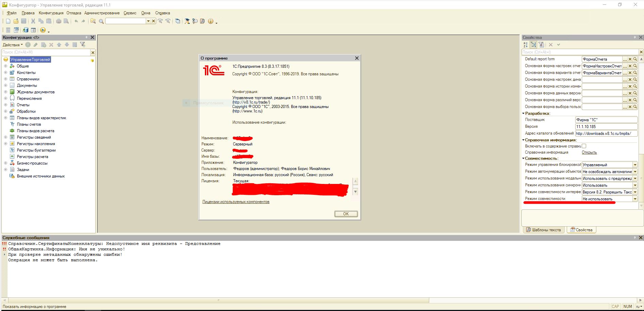644x311 pixels.
Task: Switch to the Шаблоны текста tab
Action: 544,230
